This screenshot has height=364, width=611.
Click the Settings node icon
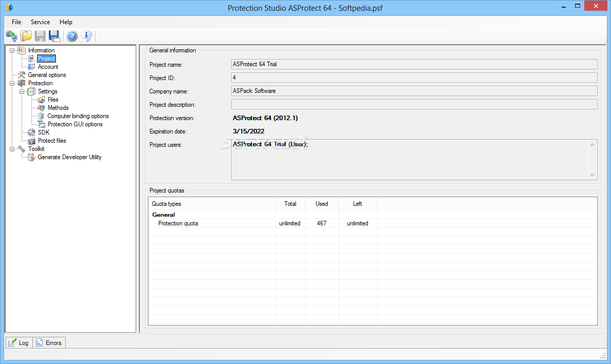coord(31,91)
